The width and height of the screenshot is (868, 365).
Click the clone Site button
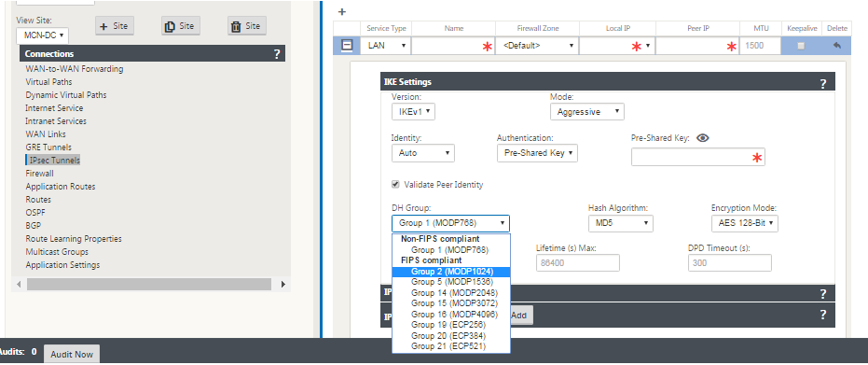point(181,26)
